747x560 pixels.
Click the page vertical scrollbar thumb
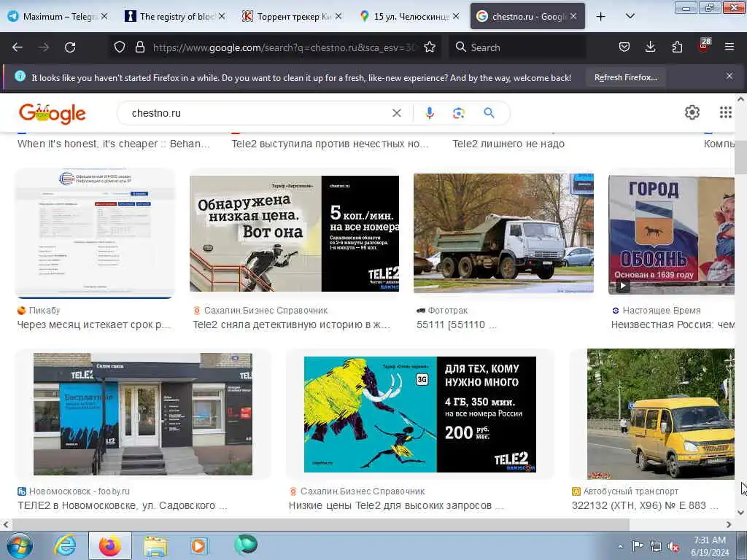pyautogui.click(x=740, y=157)
